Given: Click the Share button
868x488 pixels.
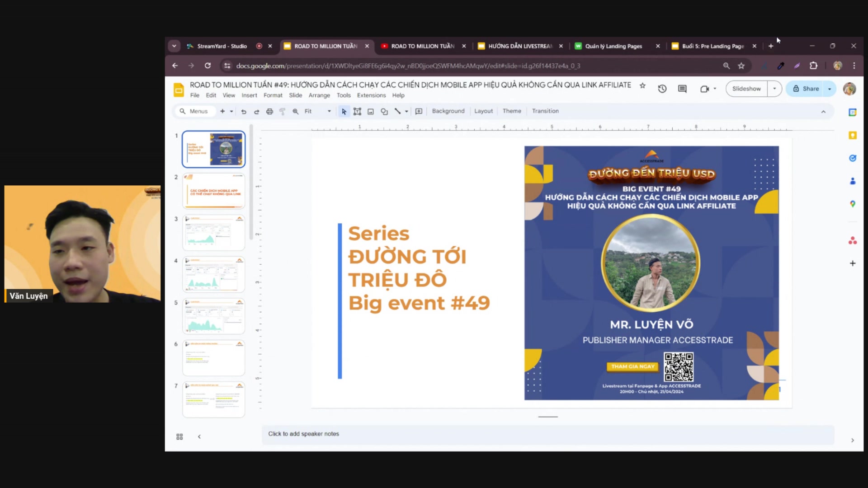Looking at the screenshot, I should (x=806, y=89).
